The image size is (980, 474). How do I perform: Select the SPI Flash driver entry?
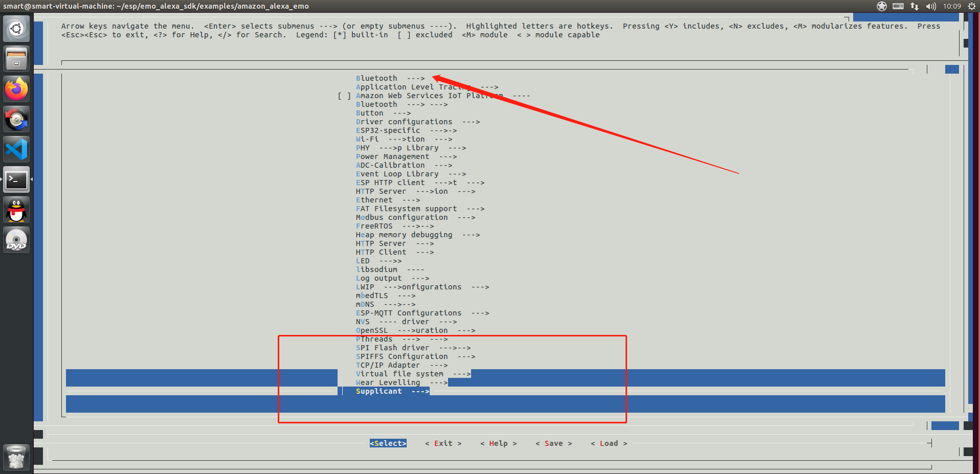click(413, 348)
